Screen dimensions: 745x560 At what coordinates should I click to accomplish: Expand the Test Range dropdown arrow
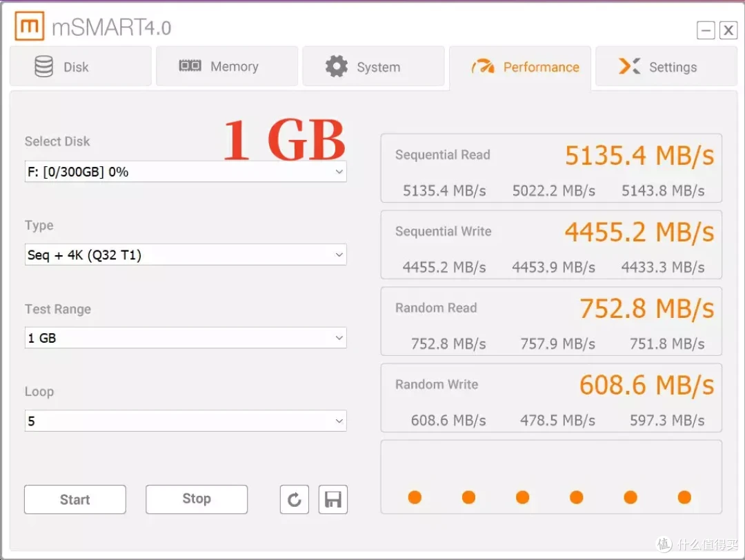pos(339,338)
